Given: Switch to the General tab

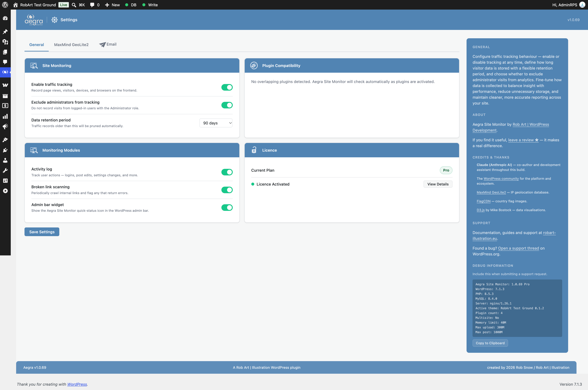Looking at the screenshot, I should [x=36, y=45].
